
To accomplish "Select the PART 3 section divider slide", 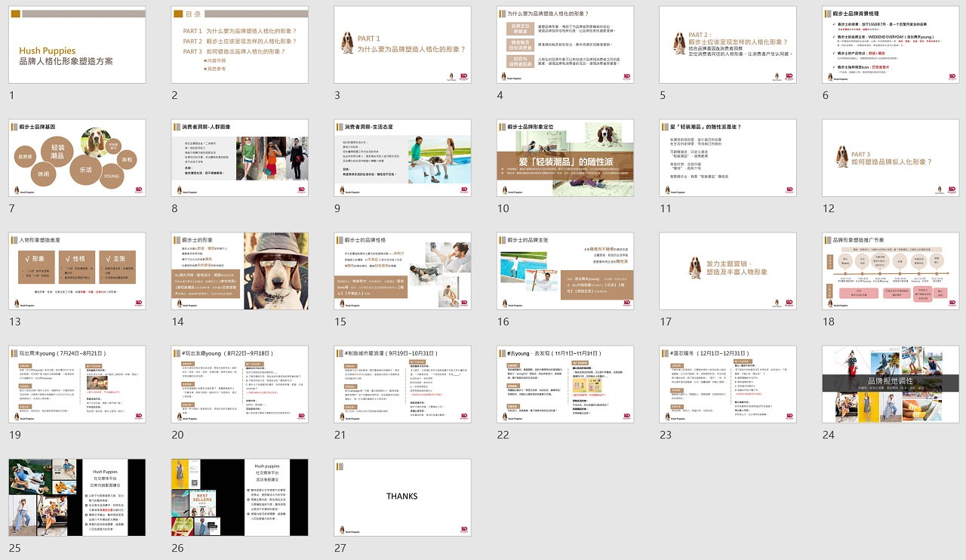I will pos(891,158).
